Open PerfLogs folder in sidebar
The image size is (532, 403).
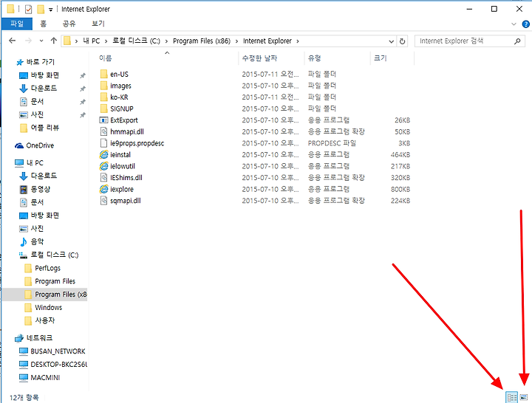[x=47, y=268]
